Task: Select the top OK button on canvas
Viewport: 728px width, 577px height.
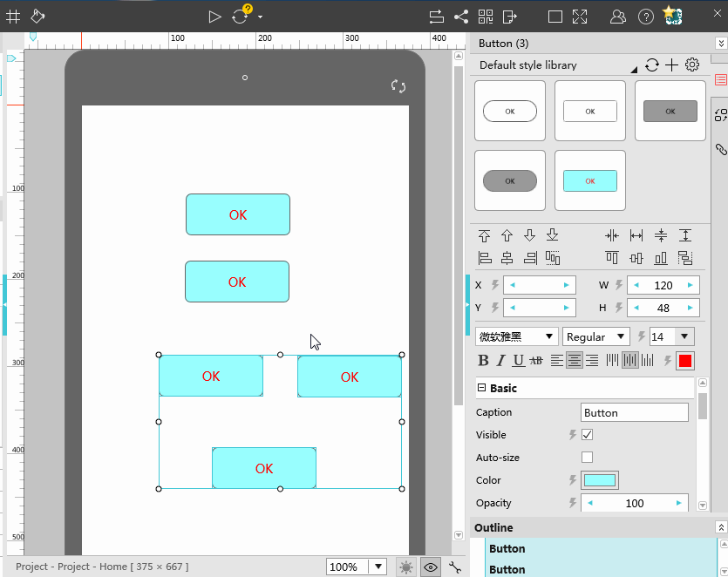Action: [x=238, y=214]
